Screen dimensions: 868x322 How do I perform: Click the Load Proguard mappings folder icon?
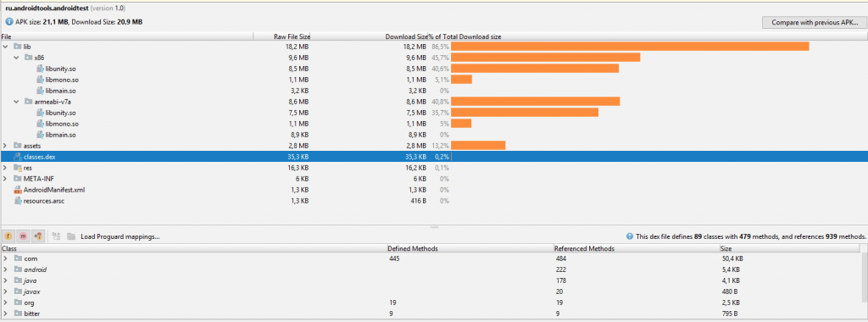[71, 236]
